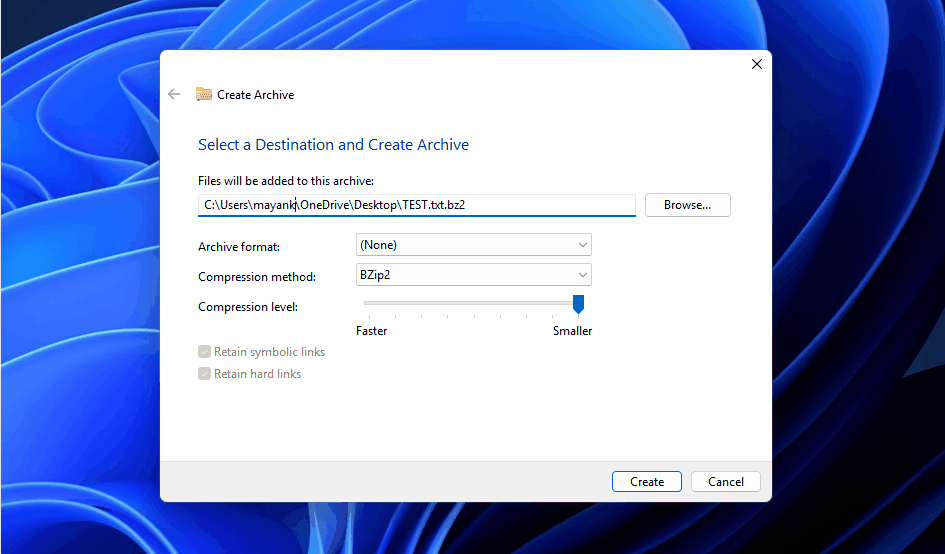Click the middle of the compression slider track
Screen dimensions: 945x554
(x=470, y=302)
